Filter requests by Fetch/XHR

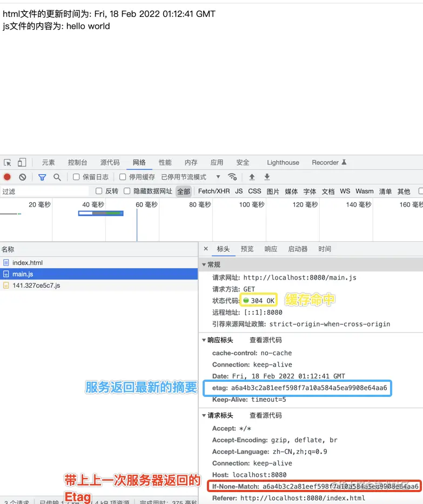pos(214,191)
